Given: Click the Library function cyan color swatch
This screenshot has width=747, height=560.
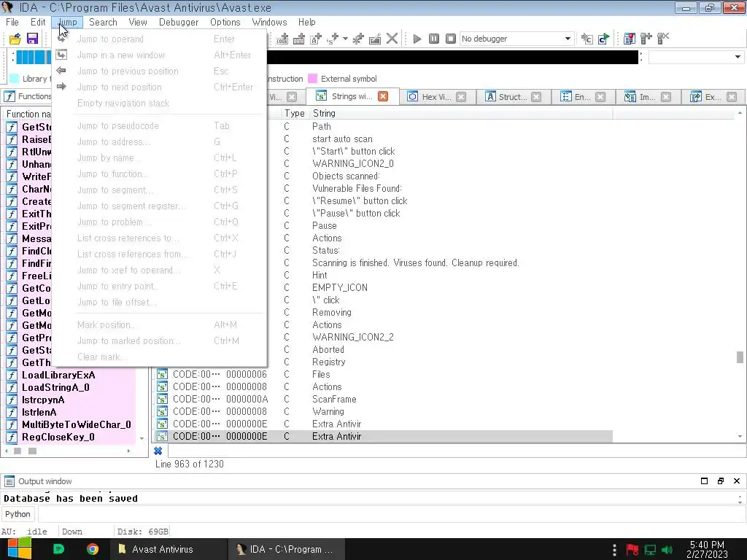Looking at the screenshot, I should point(15,79).
